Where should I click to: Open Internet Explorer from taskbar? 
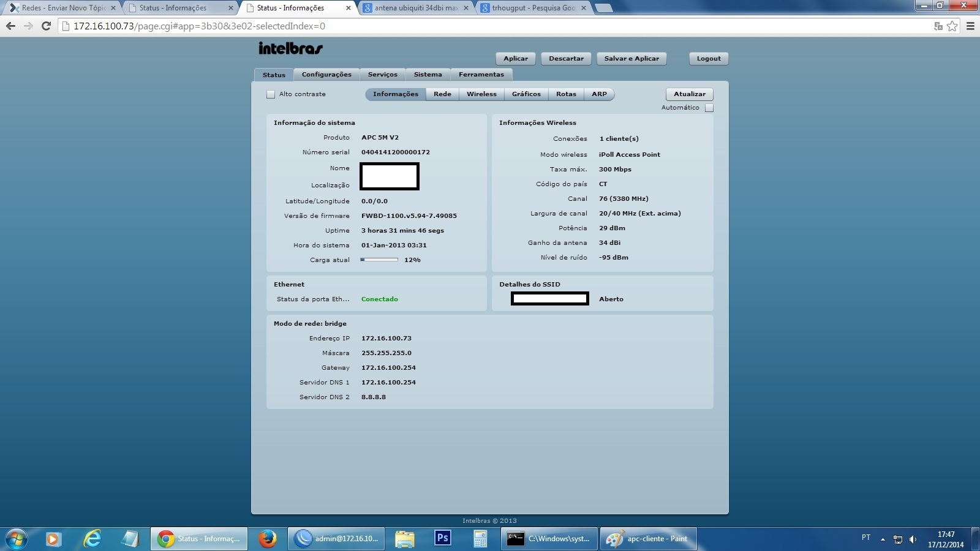(x=92, y=539)
